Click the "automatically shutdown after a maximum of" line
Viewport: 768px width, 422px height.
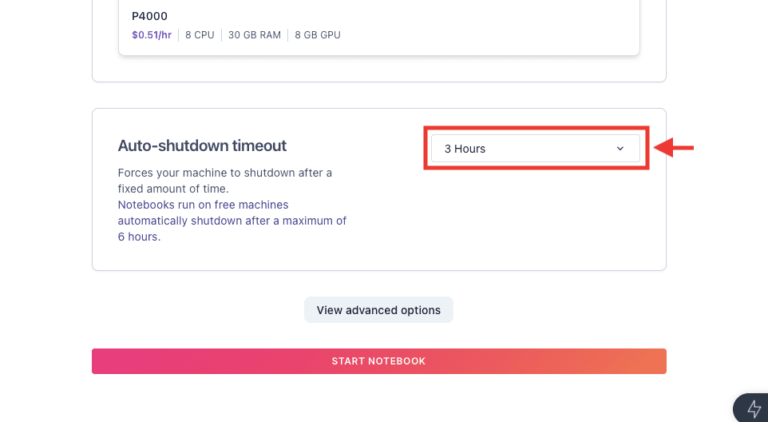[232, 220]
